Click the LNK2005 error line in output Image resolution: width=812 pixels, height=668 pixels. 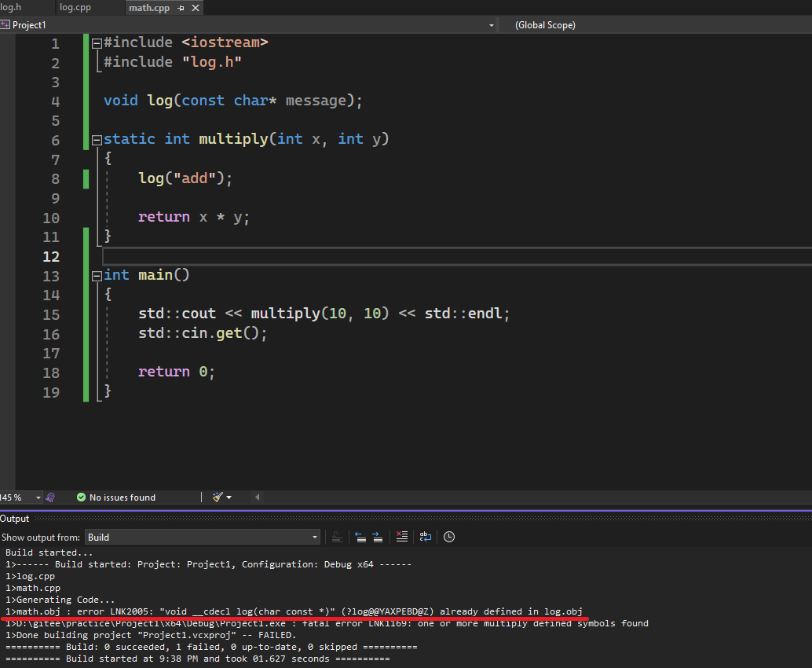coord(294,611)
